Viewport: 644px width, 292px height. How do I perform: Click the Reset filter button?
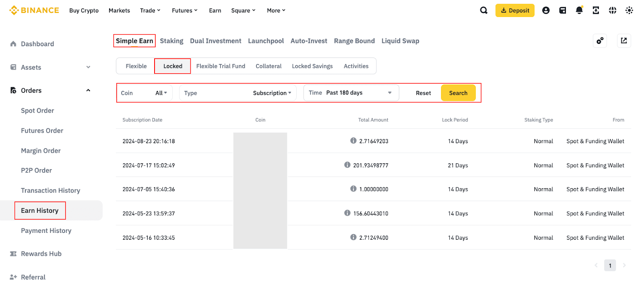[x=423, y=93]
